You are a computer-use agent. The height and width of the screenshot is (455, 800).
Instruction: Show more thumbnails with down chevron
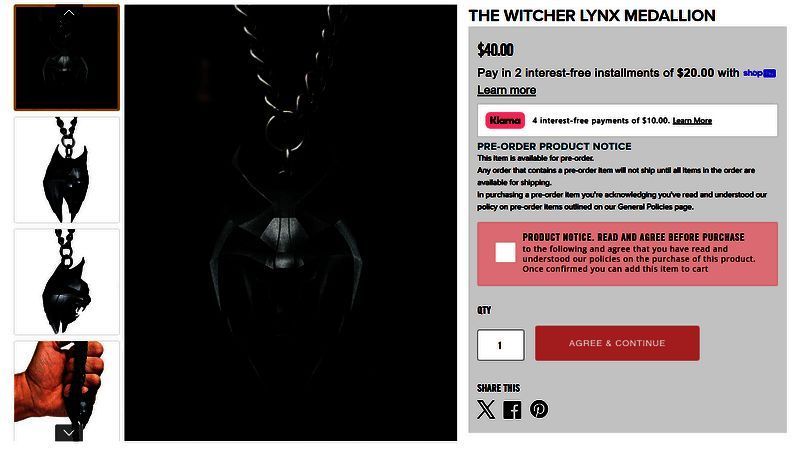coord(69,433)
